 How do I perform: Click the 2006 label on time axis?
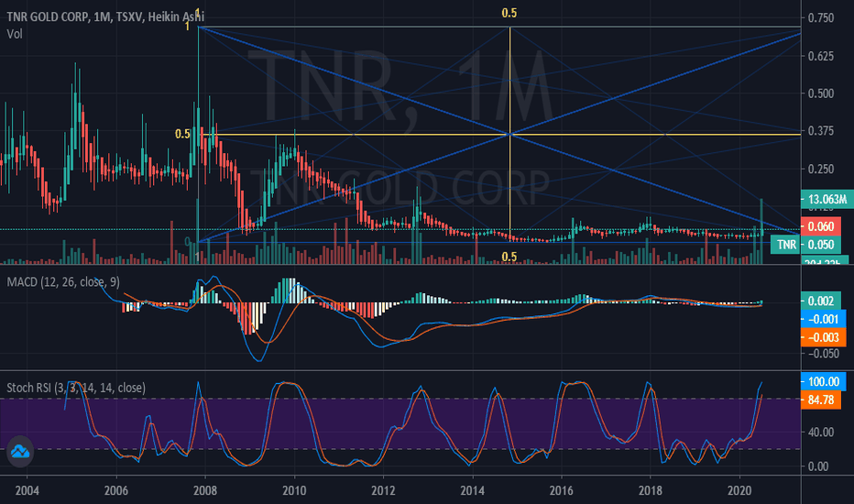click(x=116, y=490)
